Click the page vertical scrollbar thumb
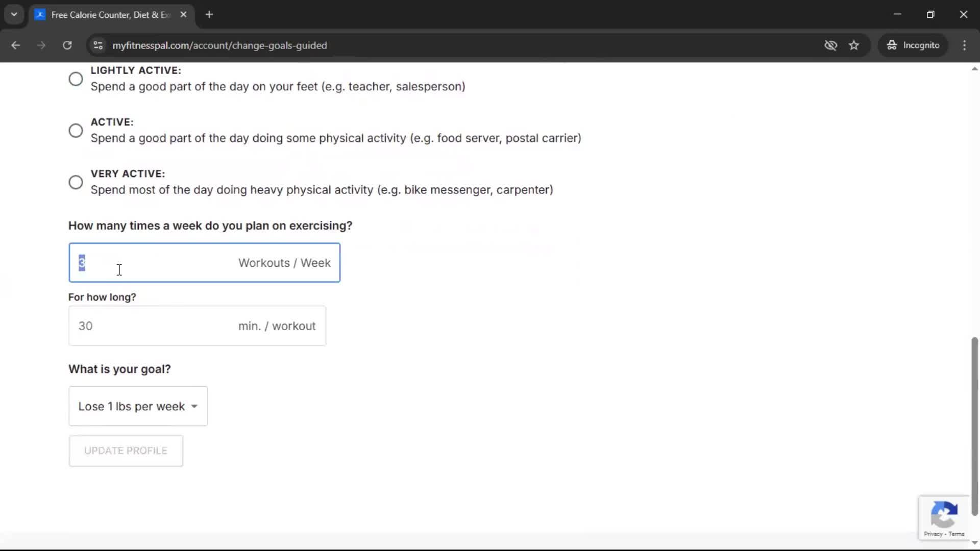This screenshot has width=980, height=551. [x=974, y=427]
